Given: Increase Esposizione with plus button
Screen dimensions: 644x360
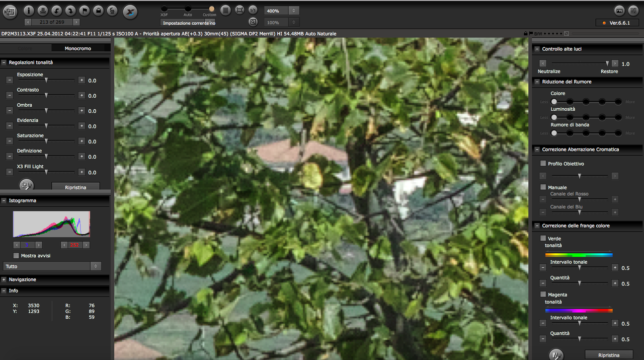Looking at the screenshot, I should (82, 80).
